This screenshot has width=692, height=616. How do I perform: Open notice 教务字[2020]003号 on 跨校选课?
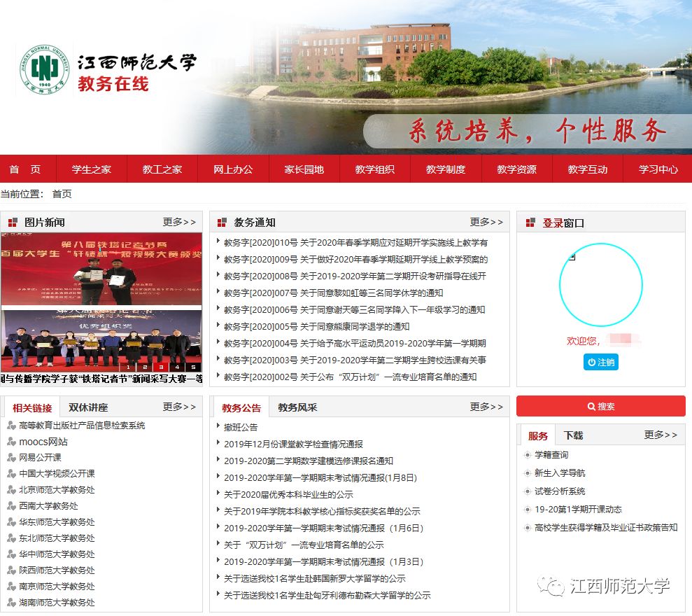(355, 360)
